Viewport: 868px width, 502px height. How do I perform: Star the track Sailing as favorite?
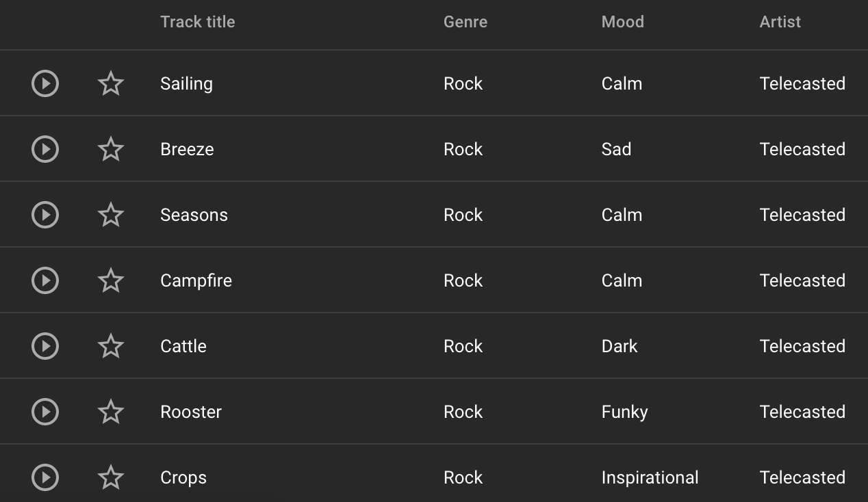110,83
